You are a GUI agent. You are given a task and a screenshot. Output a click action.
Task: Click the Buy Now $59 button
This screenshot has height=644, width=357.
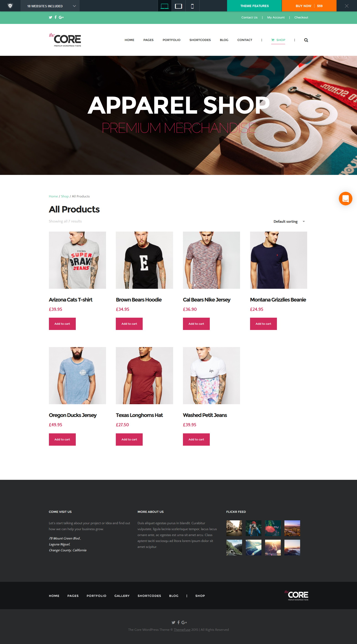309,6
